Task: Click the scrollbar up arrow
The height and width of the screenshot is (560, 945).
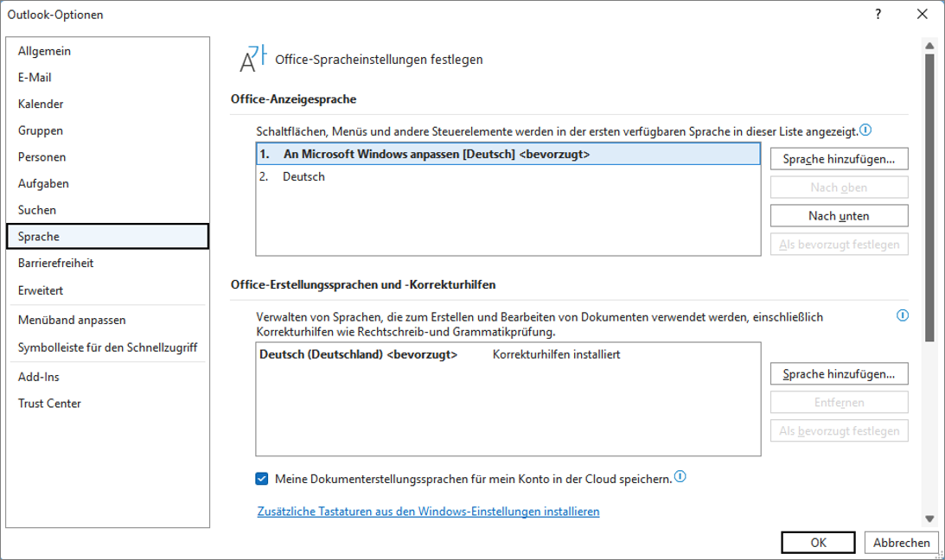Action: pos(929,46)
